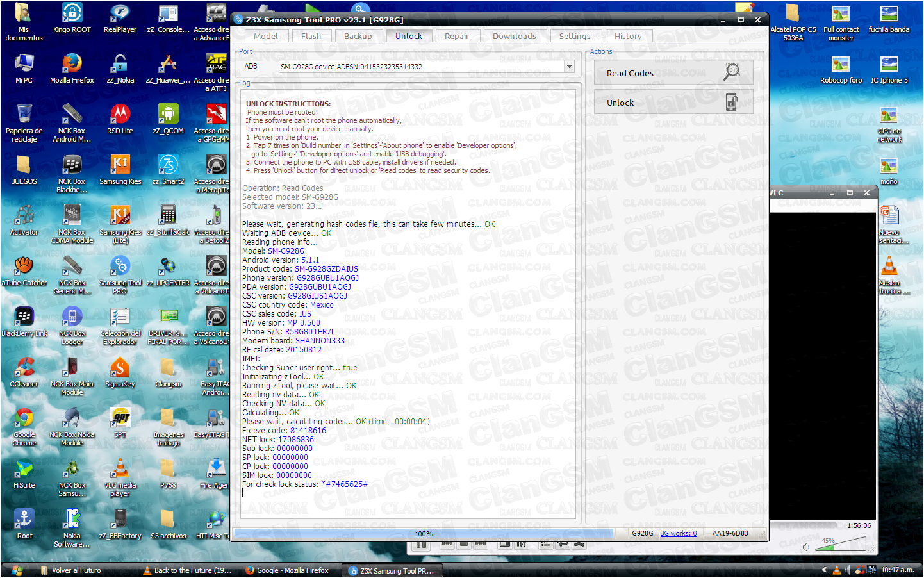Screen dimensions: 924x578
Task: Open zz_Stuff&Calc calculator icon
Action: (x=168, y=220)
